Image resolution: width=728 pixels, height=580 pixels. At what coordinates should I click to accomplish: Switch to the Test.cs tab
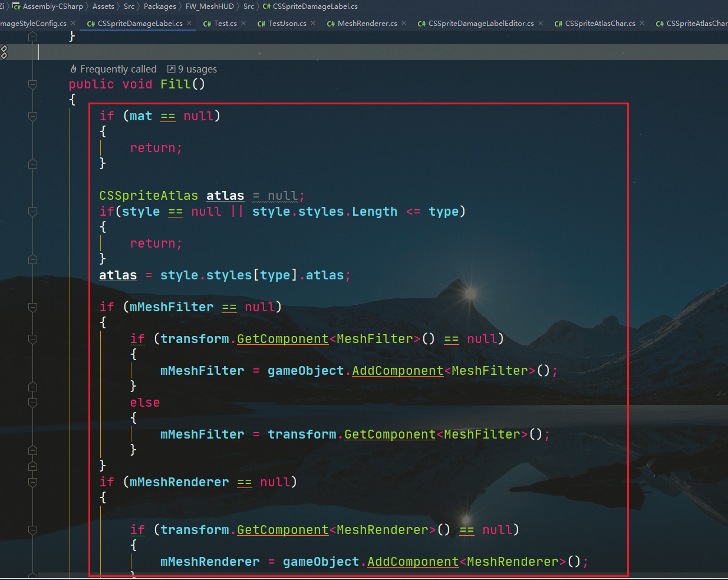point(225,24)
